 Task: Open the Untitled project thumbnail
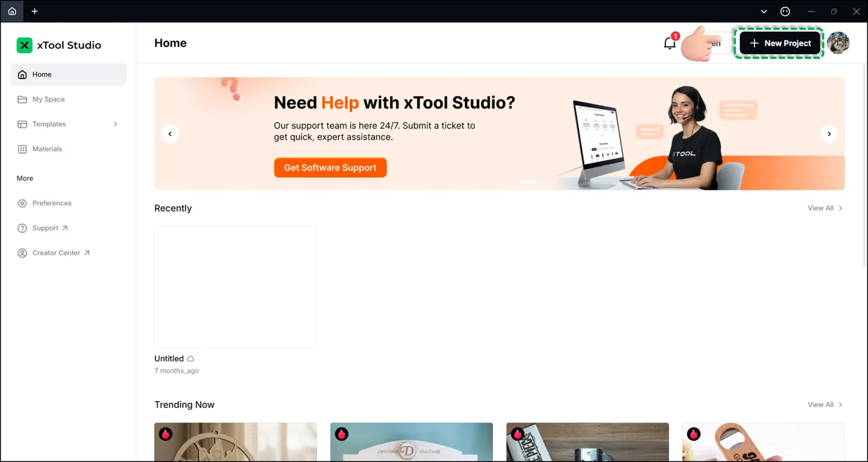pyautogui.click(x=236, y=287)
